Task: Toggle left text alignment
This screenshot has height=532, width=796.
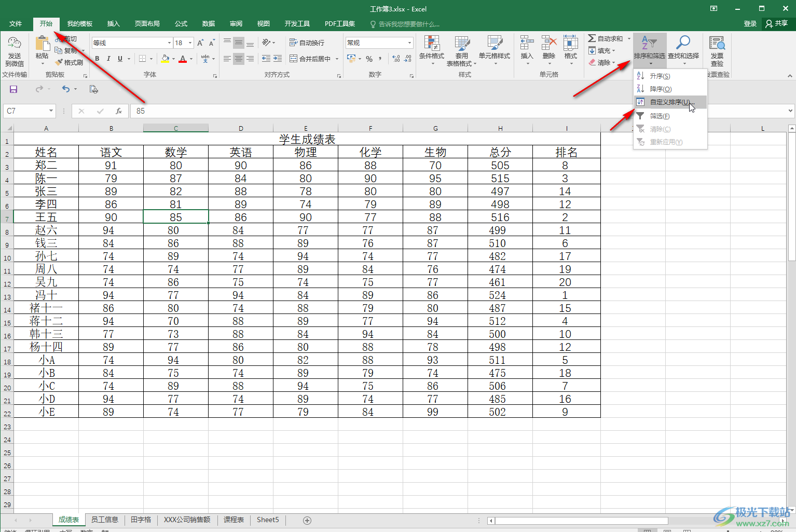Action: [227, 59]
